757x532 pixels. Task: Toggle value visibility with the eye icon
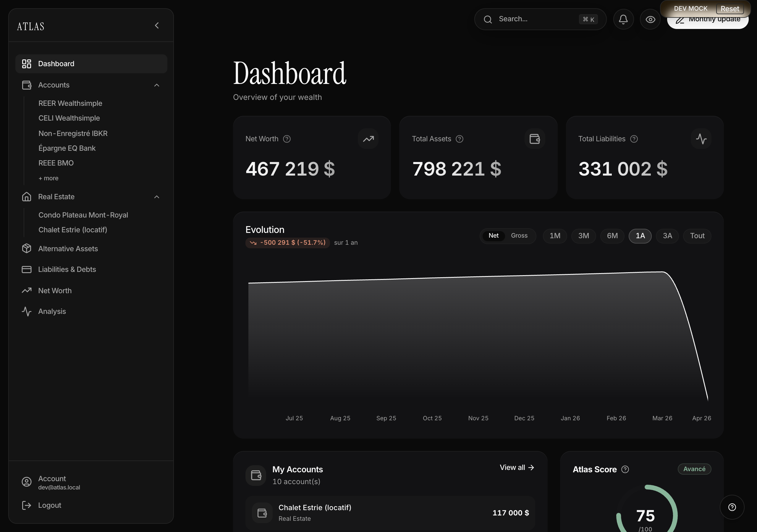coord(650,19)
